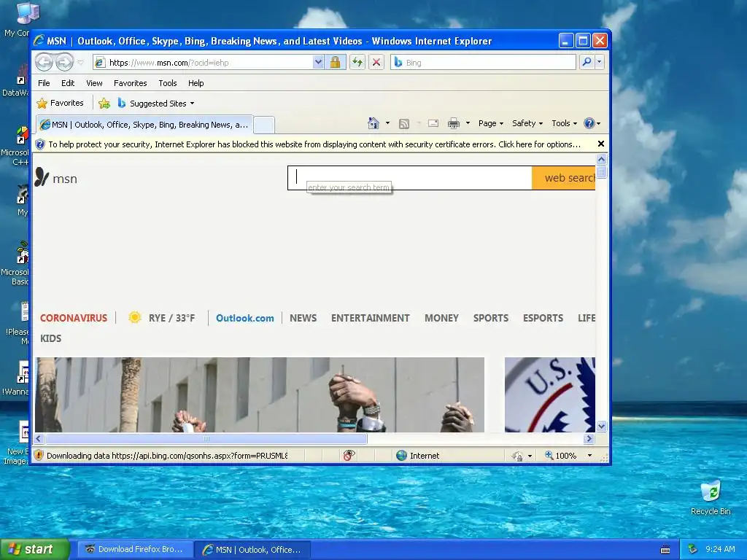Viewport: 747px width, 560px height.
Task: Click the horizontal scrollbar left arrow
Action: point(39,438)
